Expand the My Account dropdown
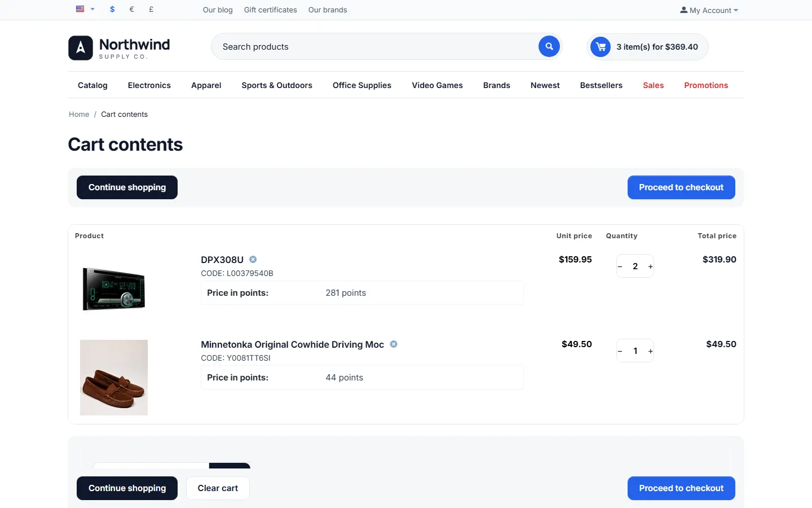The height and width of the screenshot is (508, 812). 709,10
